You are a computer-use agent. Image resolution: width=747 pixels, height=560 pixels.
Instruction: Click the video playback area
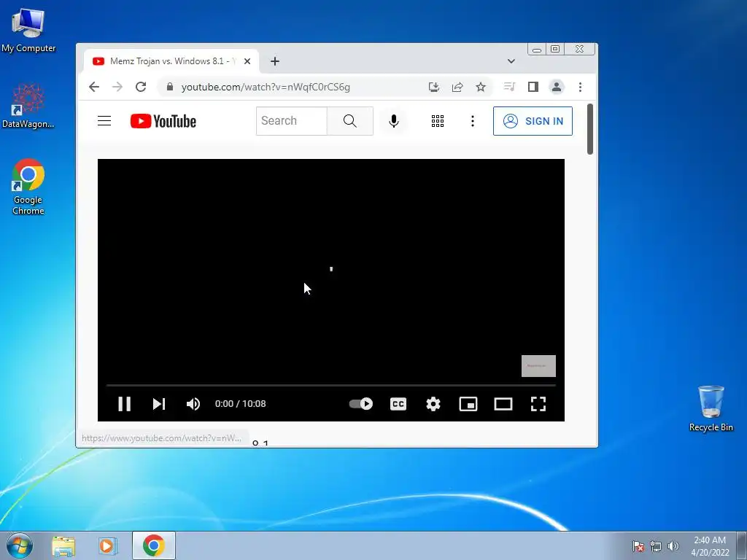[331, 271]
